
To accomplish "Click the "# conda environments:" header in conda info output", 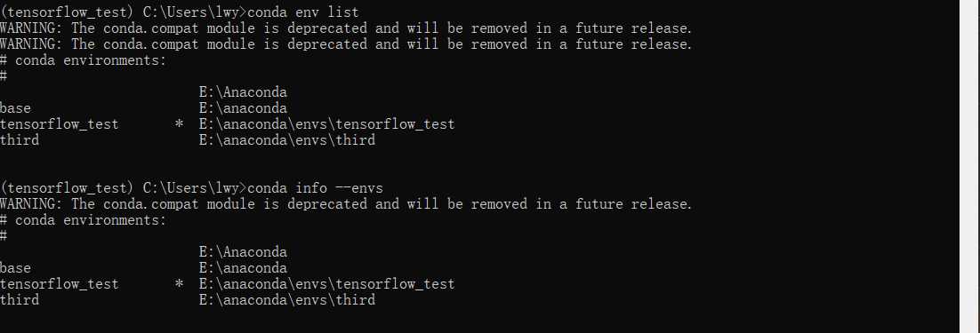I will tap(84, 220).
